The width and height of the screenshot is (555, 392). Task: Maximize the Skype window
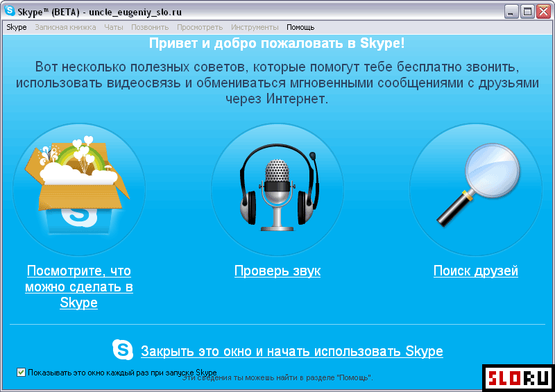click(527, 12)
